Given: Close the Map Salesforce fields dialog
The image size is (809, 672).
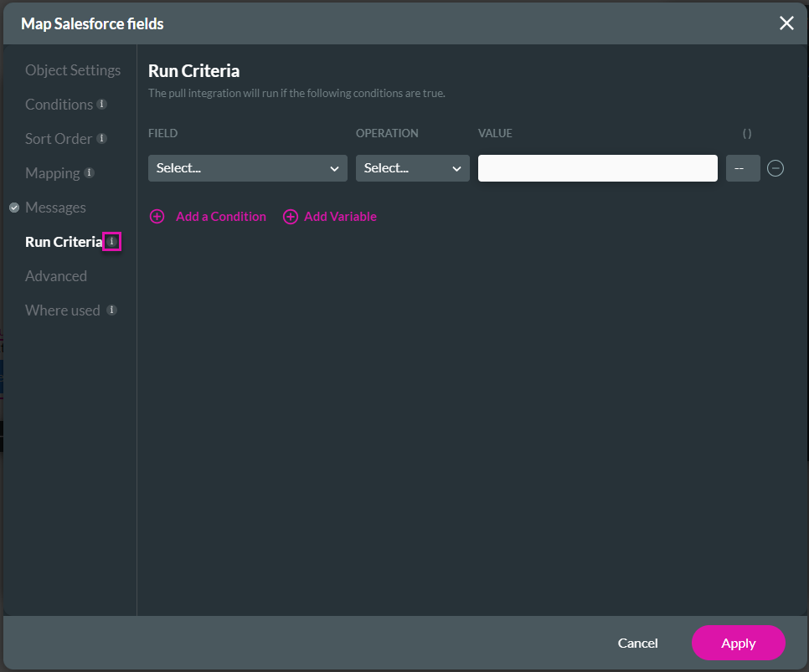Looking at the screenshot, I should pos(786,23).
